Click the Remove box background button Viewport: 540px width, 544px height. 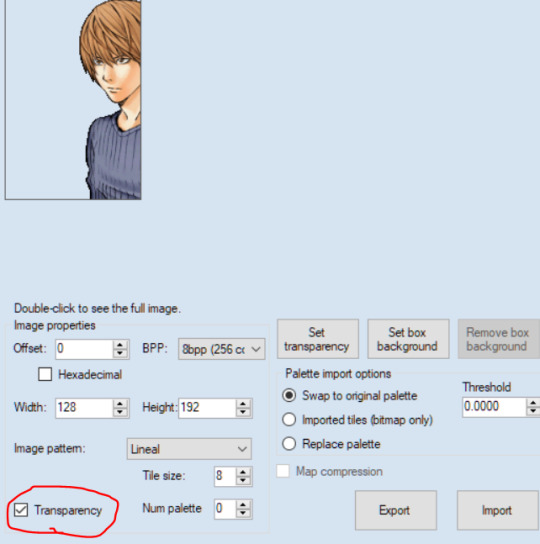coord(499,339)
